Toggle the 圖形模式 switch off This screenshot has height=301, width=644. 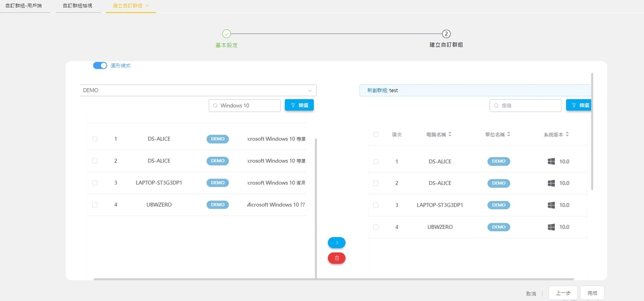[x=100, y=65]
